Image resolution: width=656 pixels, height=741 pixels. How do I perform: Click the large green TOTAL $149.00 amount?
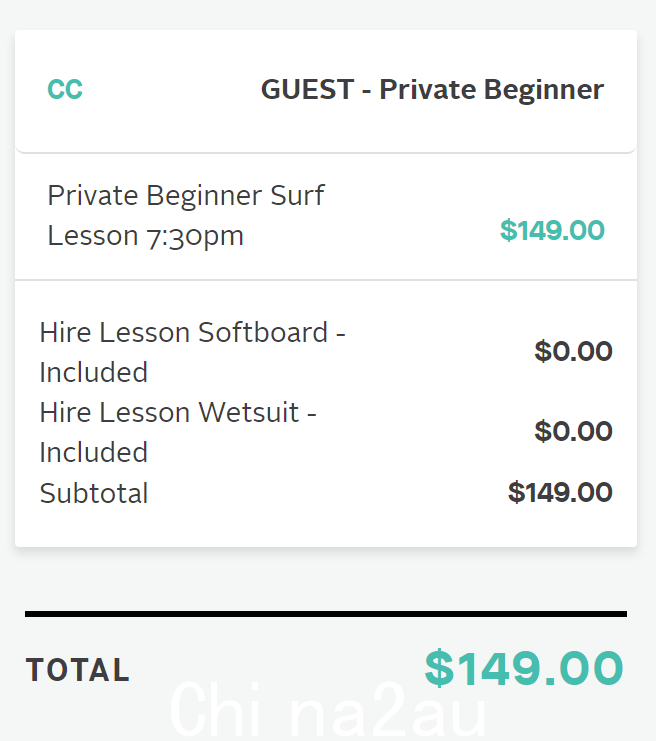524,668
